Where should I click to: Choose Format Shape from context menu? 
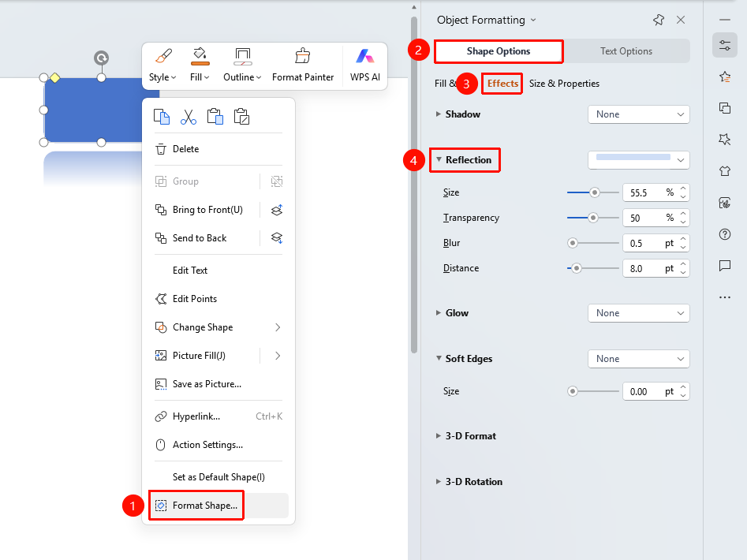pyautogui.click(x=218, y=506)
